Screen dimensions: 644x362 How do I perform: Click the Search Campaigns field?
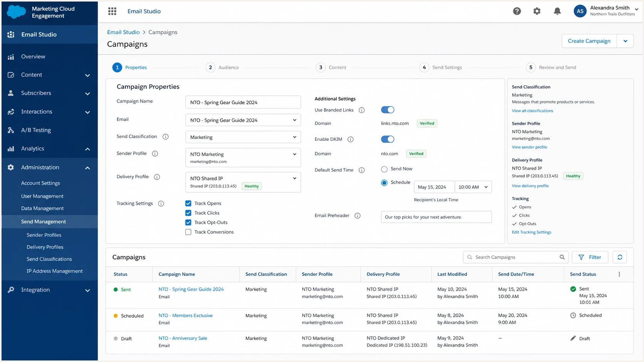(516, 257)
